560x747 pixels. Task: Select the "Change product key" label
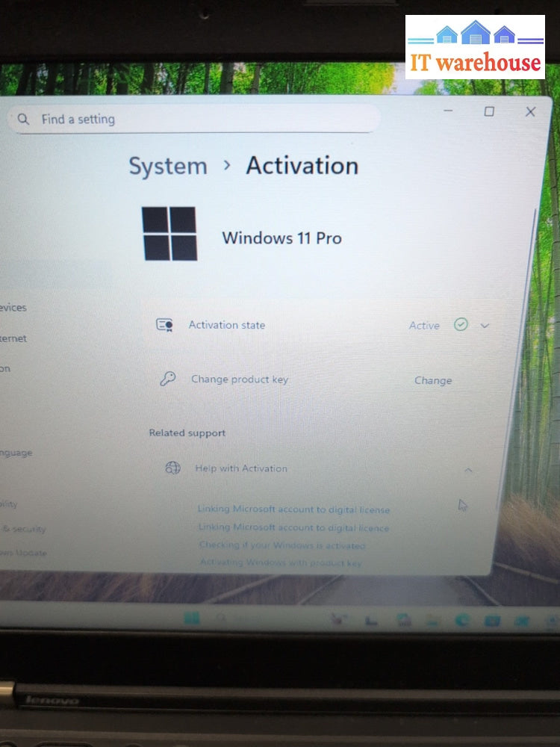coord(240,379)
